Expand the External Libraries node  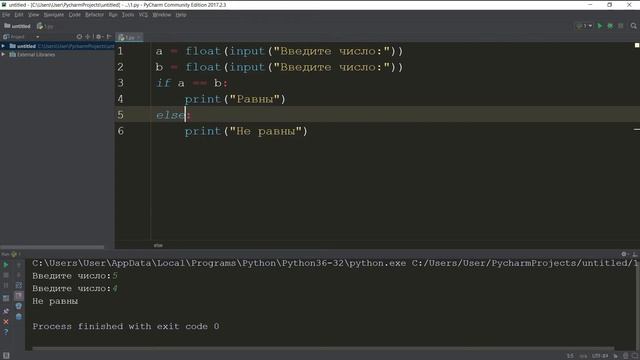(x=3, y=54)
